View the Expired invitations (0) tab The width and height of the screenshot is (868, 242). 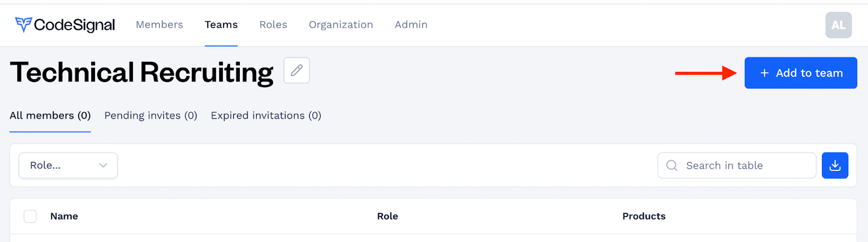266,116
